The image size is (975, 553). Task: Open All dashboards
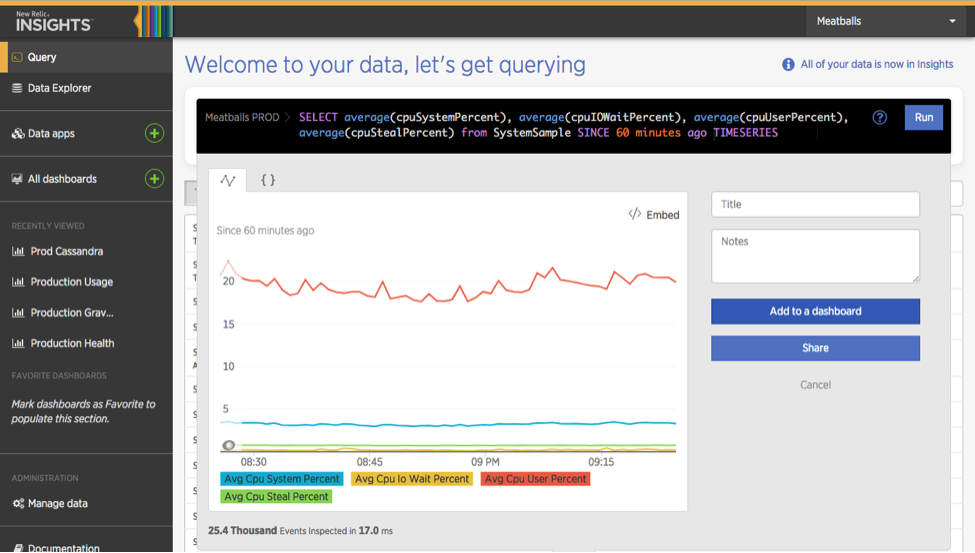pyautogui.click(x=62, y=179)
